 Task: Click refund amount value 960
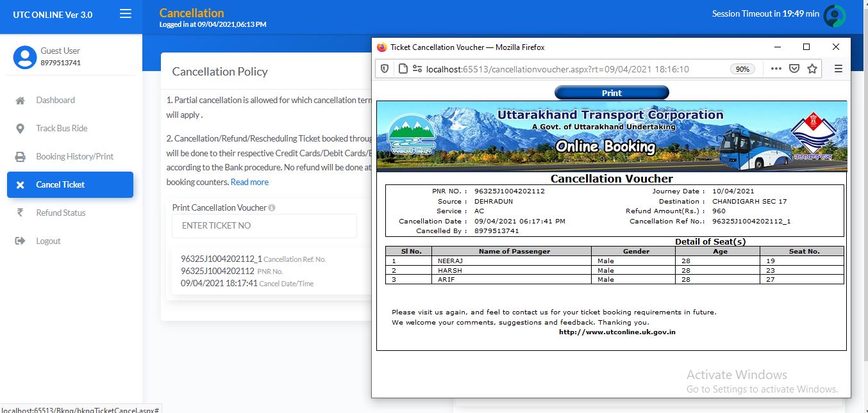point(719,211)
